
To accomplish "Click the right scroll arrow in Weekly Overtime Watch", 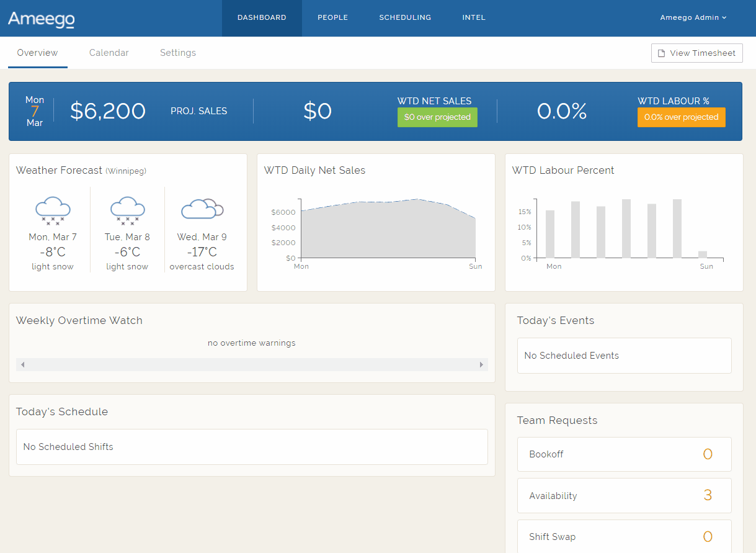I will point(482,365).
